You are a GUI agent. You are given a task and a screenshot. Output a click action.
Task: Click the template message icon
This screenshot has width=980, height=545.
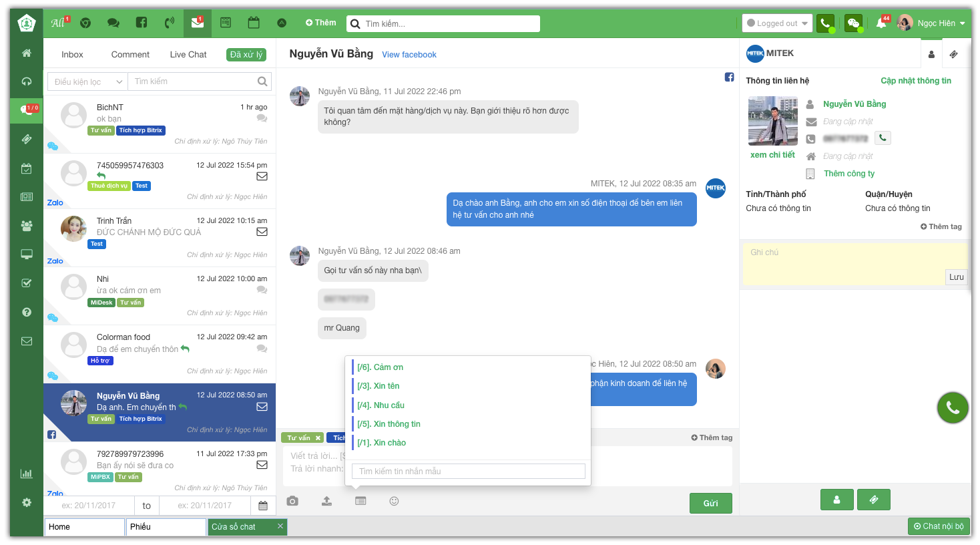pos(360,501)
